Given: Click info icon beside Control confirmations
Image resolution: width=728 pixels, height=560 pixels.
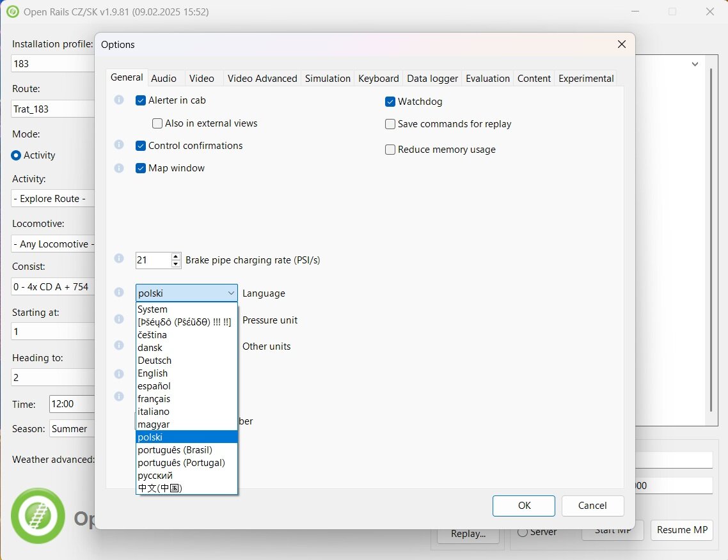Looking at the screenshot, I should [x=119, y=145].
